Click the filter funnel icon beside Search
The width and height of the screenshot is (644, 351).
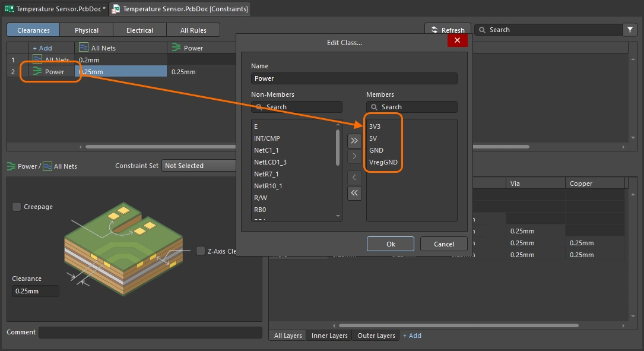pos(630,30)
